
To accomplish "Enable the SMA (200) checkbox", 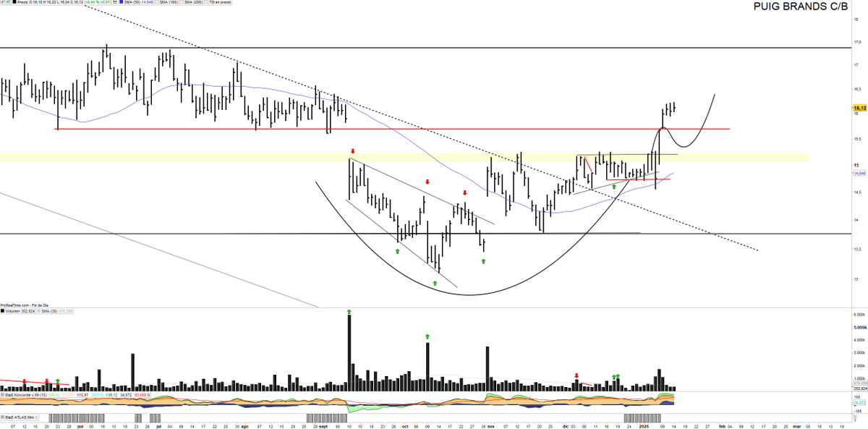I will pyautogui.click(x=182, y=4).
